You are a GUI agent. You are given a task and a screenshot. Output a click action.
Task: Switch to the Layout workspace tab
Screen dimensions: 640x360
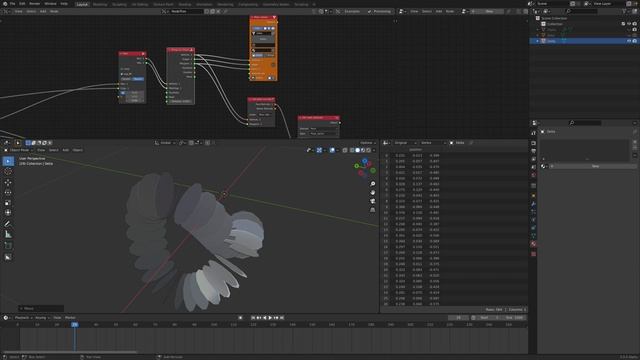point(82,4)
